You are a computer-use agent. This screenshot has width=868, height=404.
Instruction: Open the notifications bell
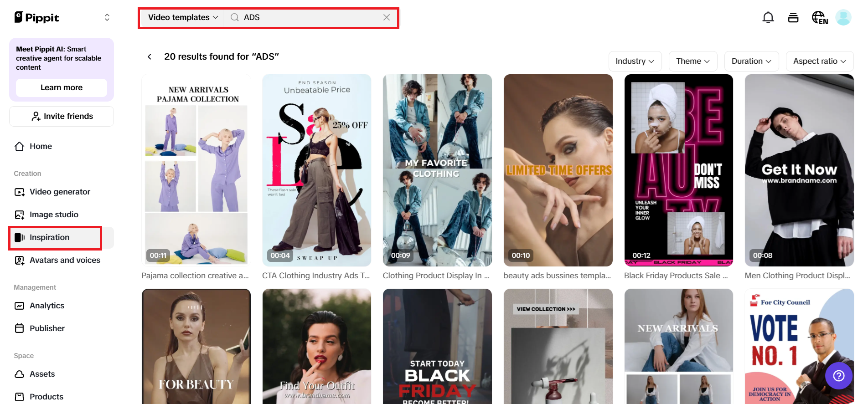coord(768,17)
